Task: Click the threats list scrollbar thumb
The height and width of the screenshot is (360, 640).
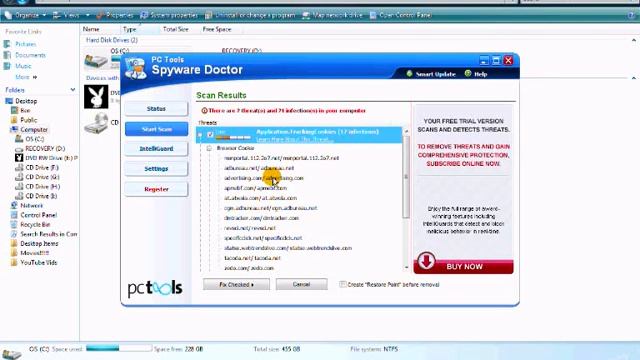Action: pos(406,176)
